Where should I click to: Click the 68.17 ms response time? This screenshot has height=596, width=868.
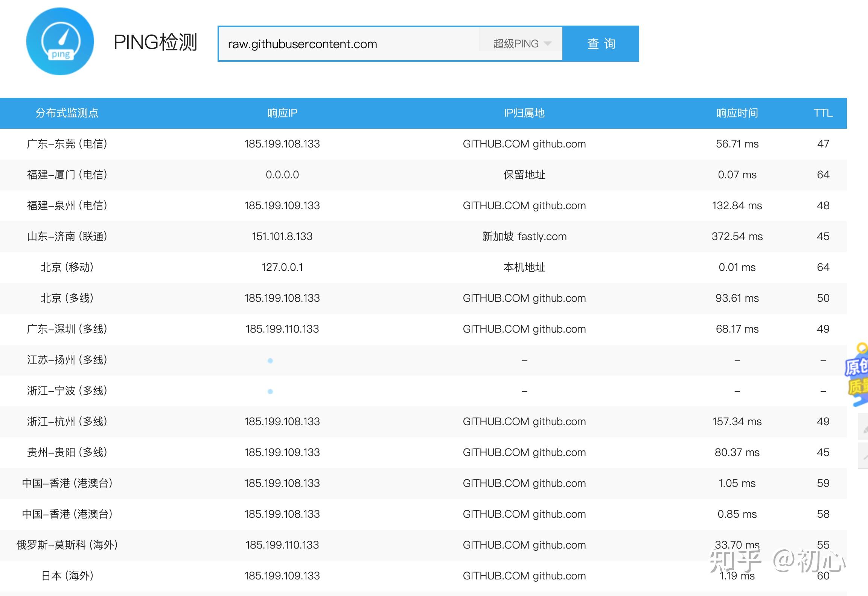point(737,329)
